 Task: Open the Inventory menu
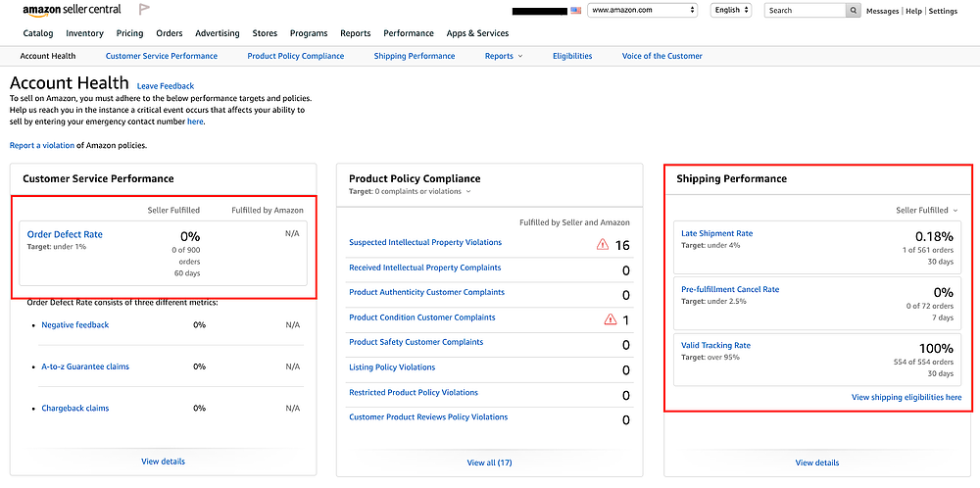(x=84, y=33)
